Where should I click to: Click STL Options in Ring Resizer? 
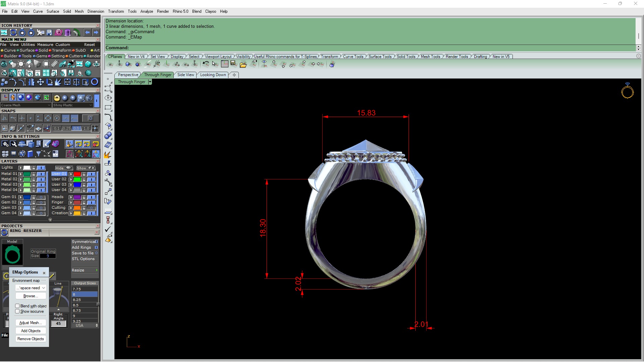click(x=83, y=259)
